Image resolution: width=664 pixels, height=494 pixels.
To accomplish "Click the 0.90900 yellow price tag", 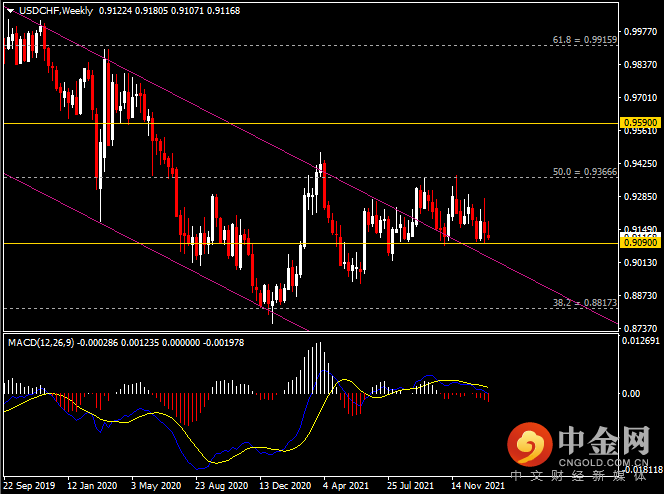I will point(641,243).
